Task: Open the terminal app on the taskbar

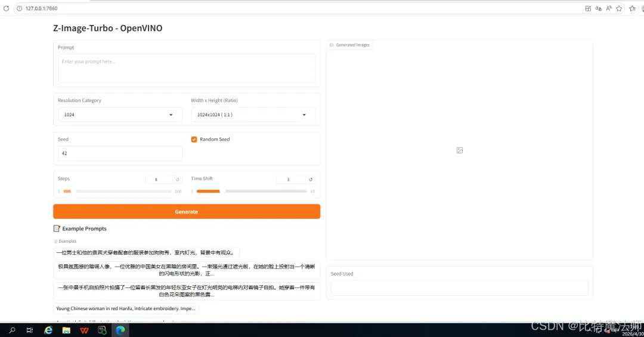Action: (x=103, y=330)
